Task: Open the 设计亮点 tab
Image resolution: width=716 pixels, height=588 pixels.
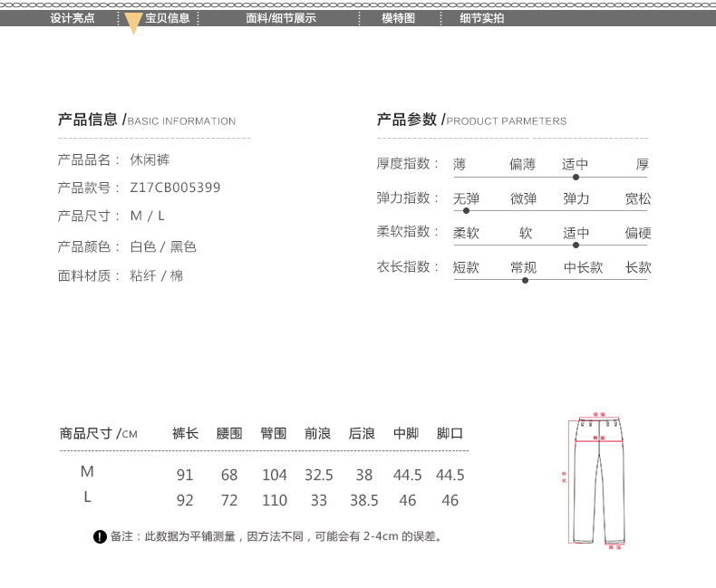Action: click(x=73, y=18)
